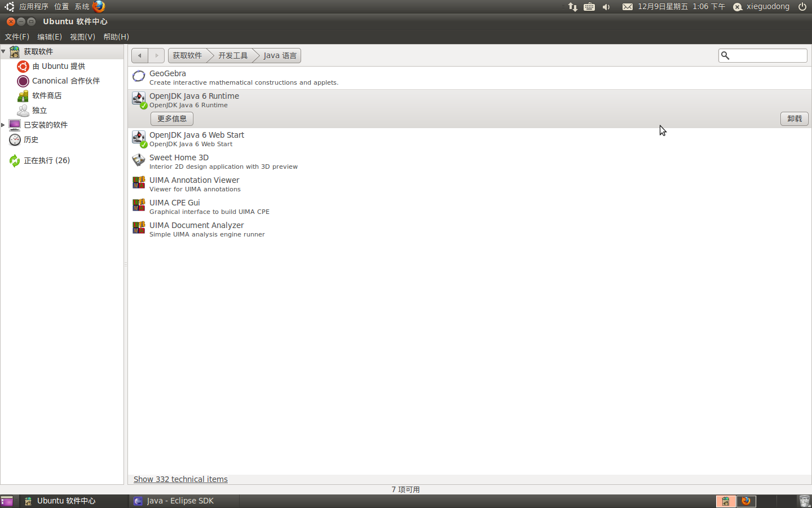Navigate to 开发工具 breadcrumb
The image size is (812, 508).
[x=233, y=55]
